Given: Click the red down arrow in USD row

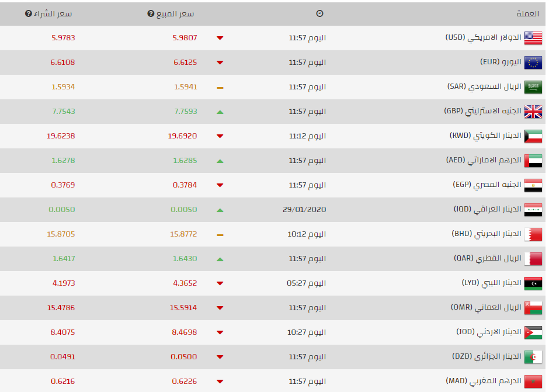Looking at the screenshot, I should [220, 38].
